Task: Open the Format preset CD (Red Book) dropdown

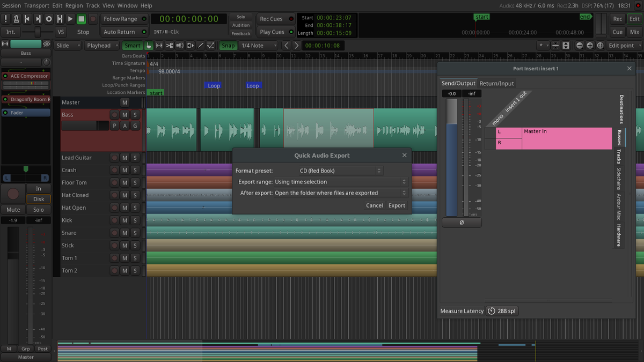Action: pyautogui.click(x=340, y=171)
